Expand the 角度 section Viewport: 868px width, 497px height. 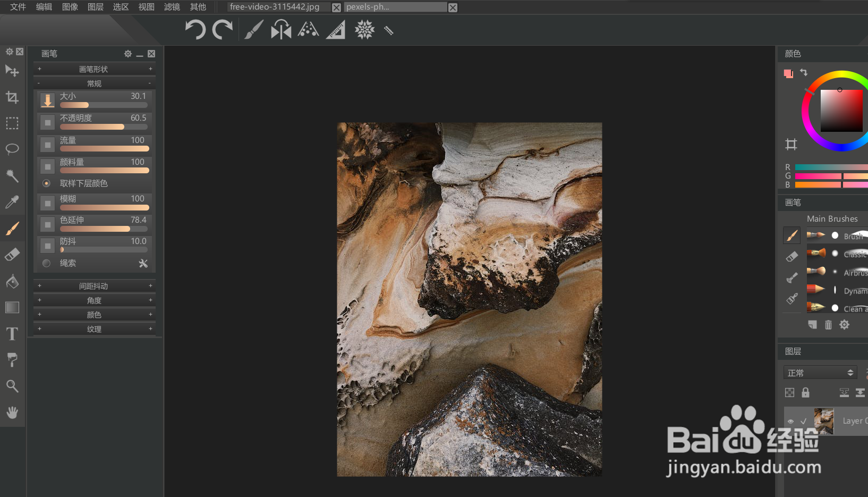(x=95, y=300)
